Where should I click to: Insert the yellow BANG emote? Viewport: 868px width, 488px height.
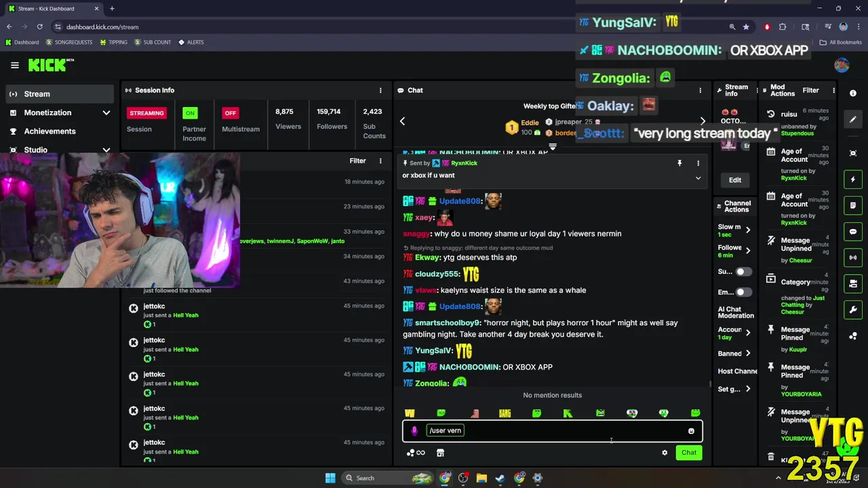click(x=505, y=413)
